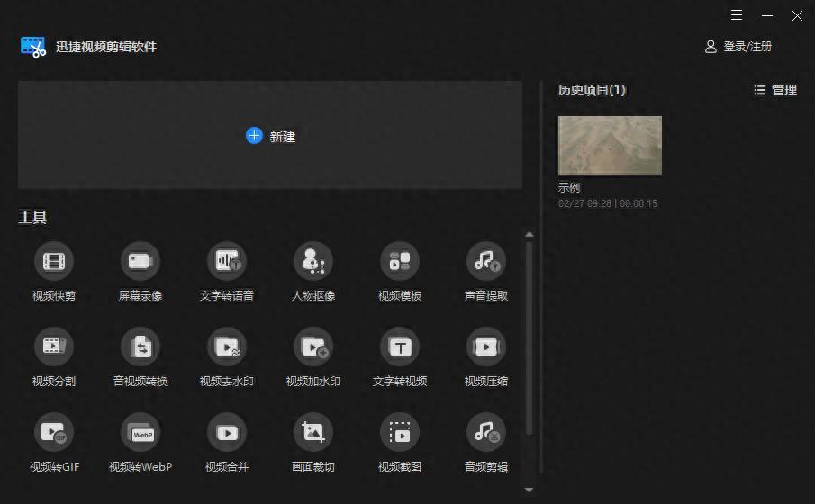Image resolution: width=815 pixels, height=504 pixels.
Task: Open the 视频分割 video split tool
Action: click(54, 346)
